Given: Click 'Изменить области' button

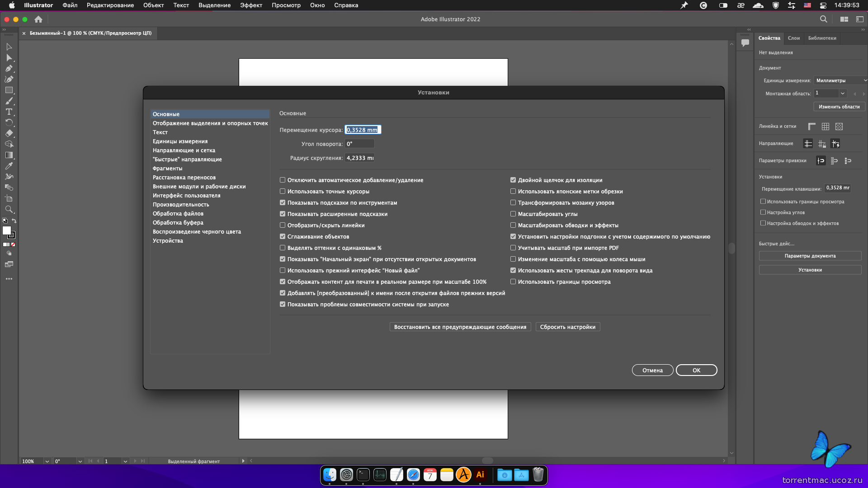Looking at the screenshot, I should (839, 107).
